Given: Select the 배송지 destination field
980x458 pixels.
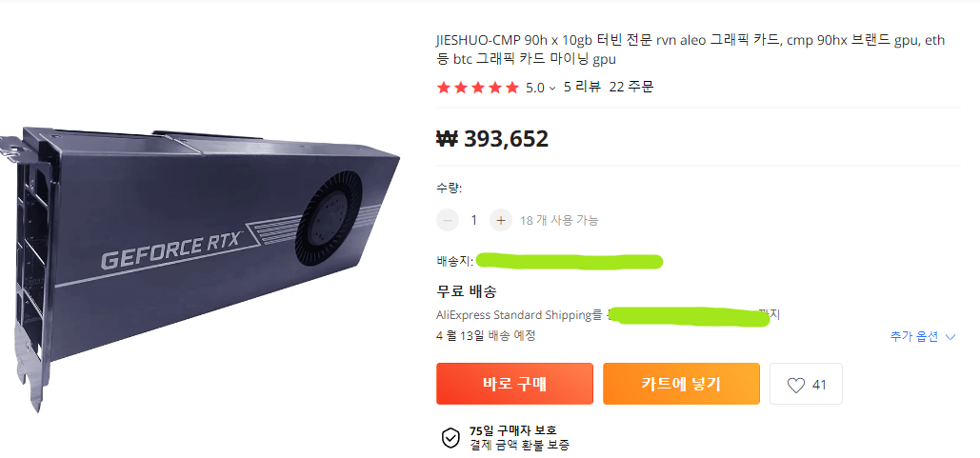Looking at the screenshot, I should click(569, 260).
